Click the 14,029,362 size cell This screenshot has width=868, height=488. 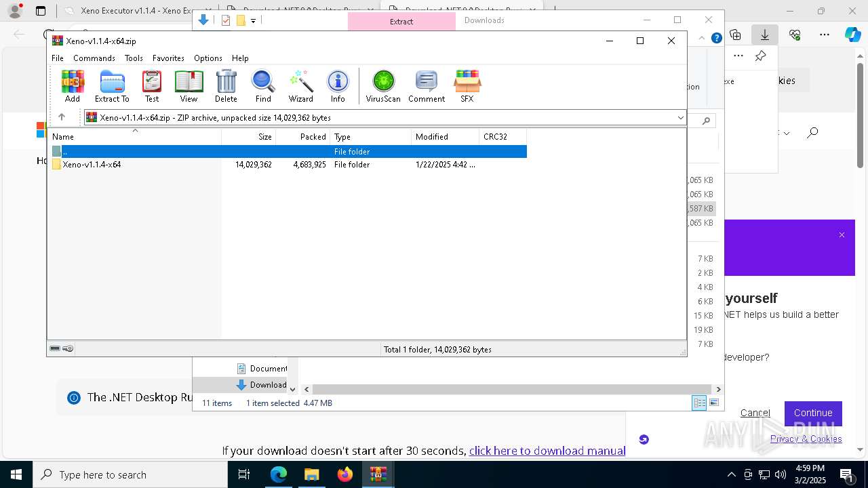[x=254, y=165]
